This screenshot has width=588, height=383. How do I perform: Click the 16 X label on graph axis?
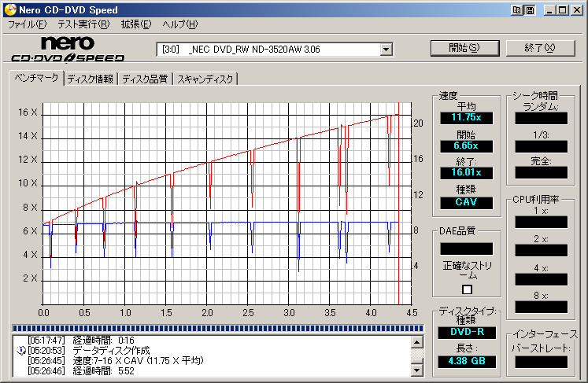[x=28, y=112]
